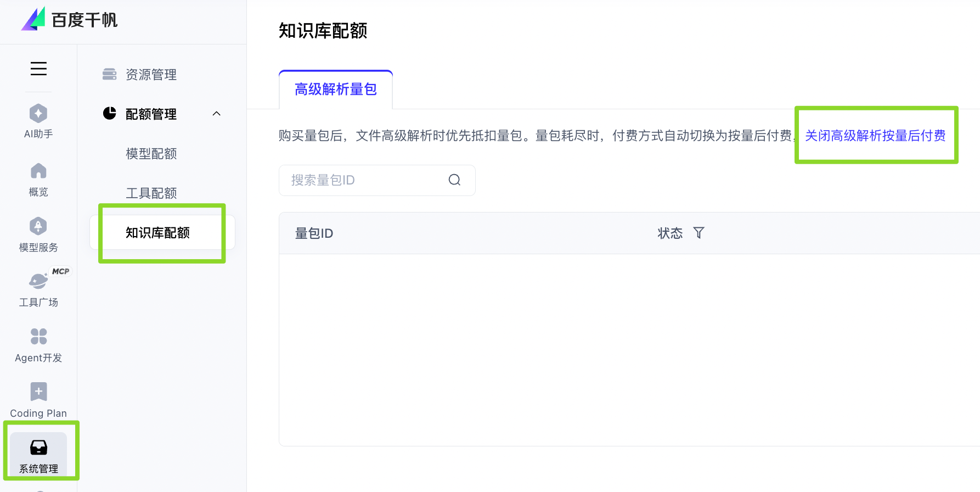Viewport: 980px width, 492px height.
Task: Click the search magnifier in the quota search box
Action: (x=454, y=180)
